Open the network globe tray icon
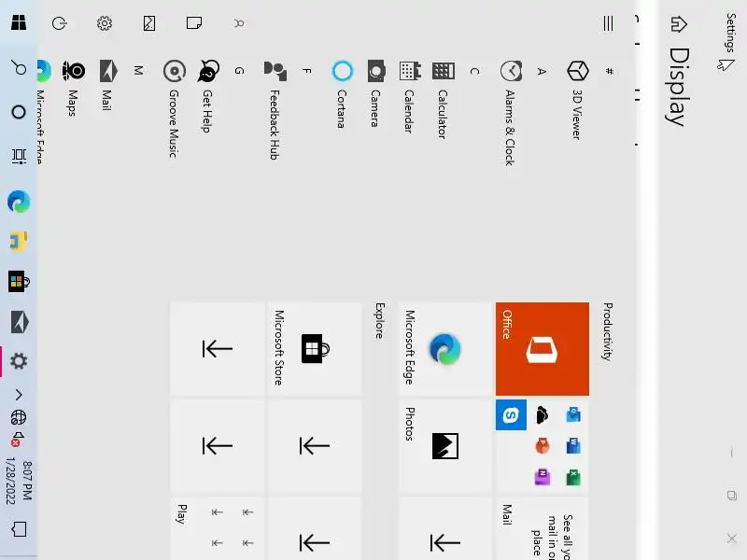 [19, 417]
